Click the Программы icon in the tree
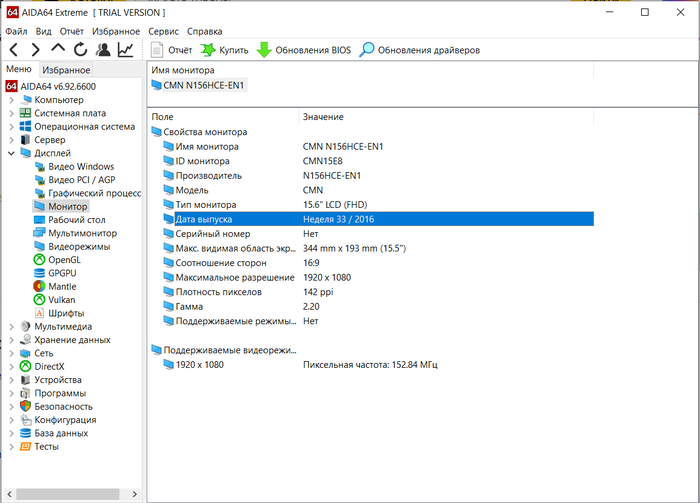 (25, 394)
